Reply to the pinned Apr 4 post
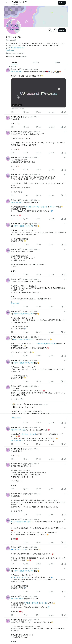Viewport: 72px width, 644px height. point(12,112)
